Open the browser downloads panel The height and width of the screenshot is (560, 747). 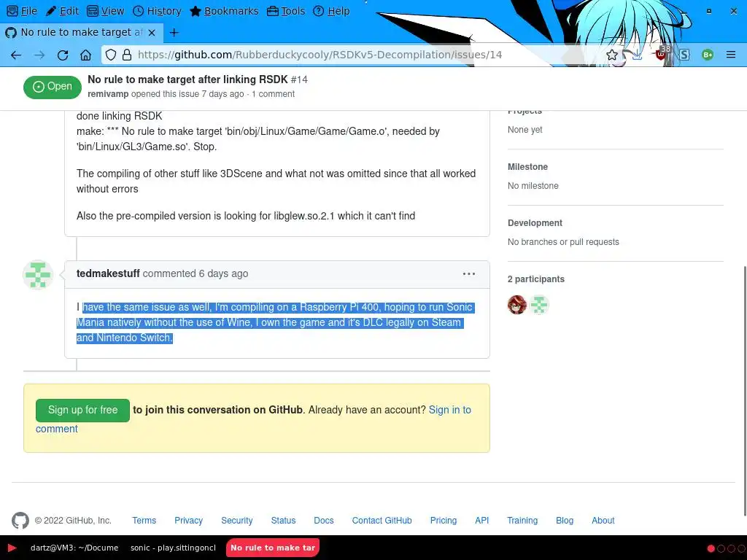tap(637, 55)
